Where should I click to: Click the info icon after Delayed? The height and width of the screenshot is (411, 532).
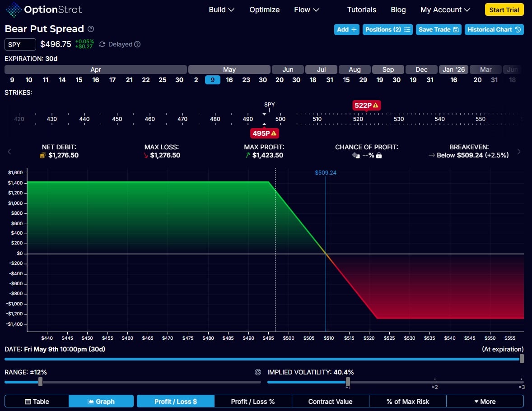tap(137, 44)
